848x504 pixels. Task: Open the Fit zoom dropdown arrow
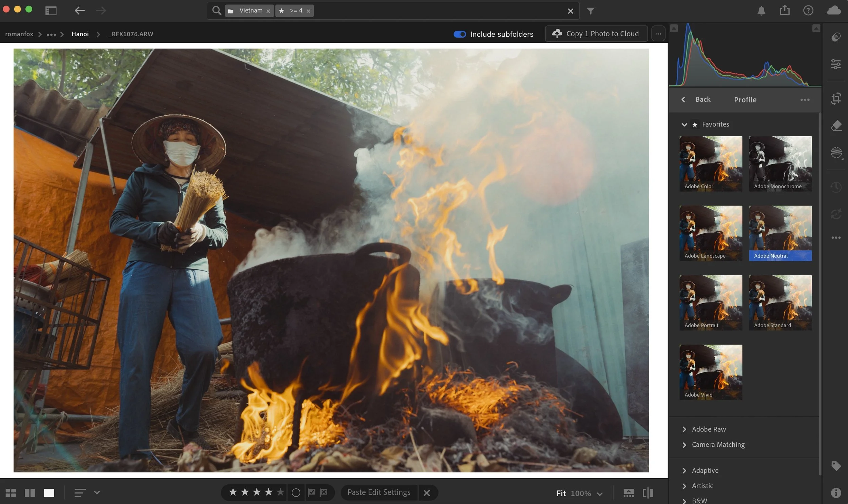pos(600,493)
